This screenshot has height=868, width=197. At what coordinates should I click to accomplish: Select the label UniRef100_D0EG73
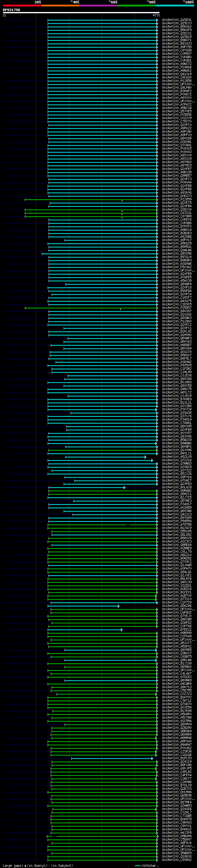click(x=176, y=196)
